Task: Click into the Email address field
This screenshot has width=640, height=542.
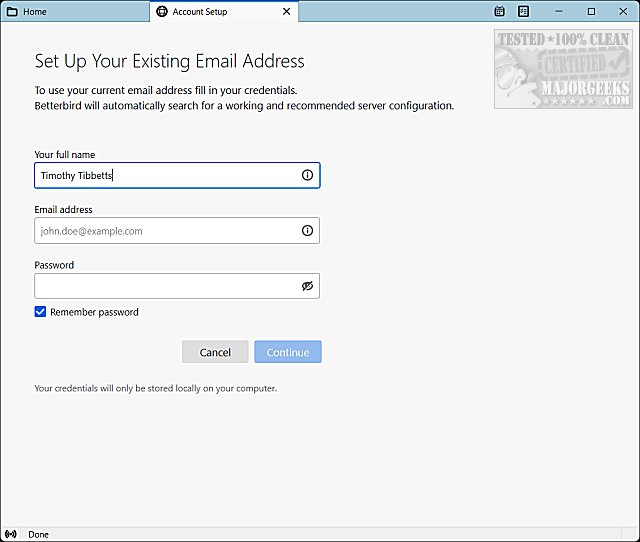Action: pos(165,231)
